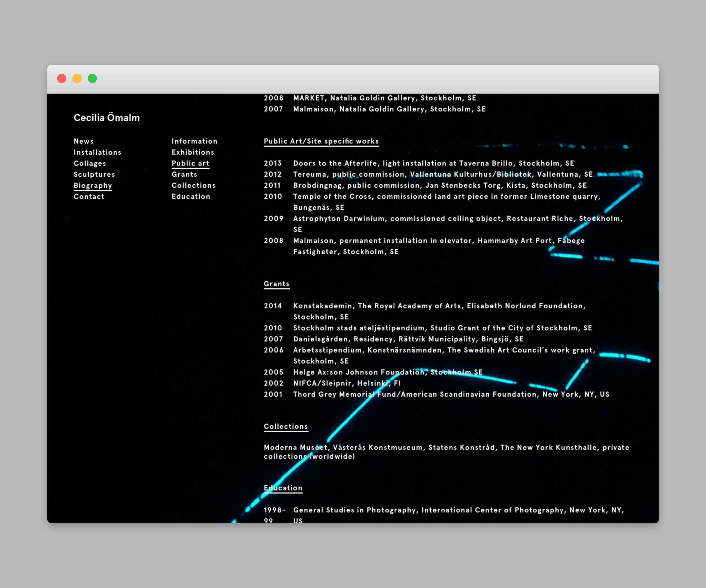Close the browser window with red button

click(x=62, y=78)
